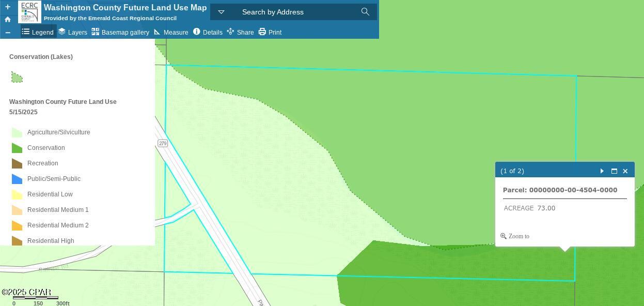Open the Share options
Image resolution: width=644 pixels, height=306 pixels.
[241, 32]
